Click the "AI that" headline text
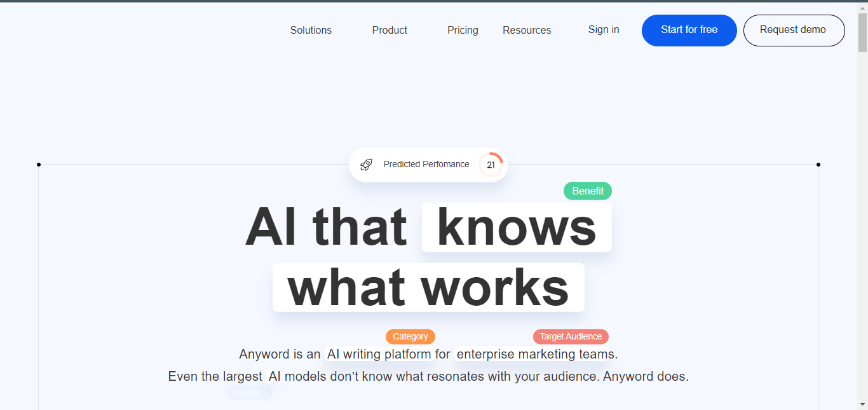 click(x=326, y=227)
